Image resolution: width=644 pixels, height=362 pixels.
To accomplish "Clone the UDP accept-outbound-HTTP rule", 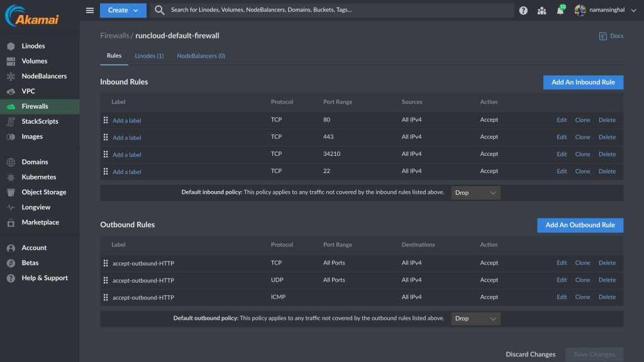I will tap(582, 280).
